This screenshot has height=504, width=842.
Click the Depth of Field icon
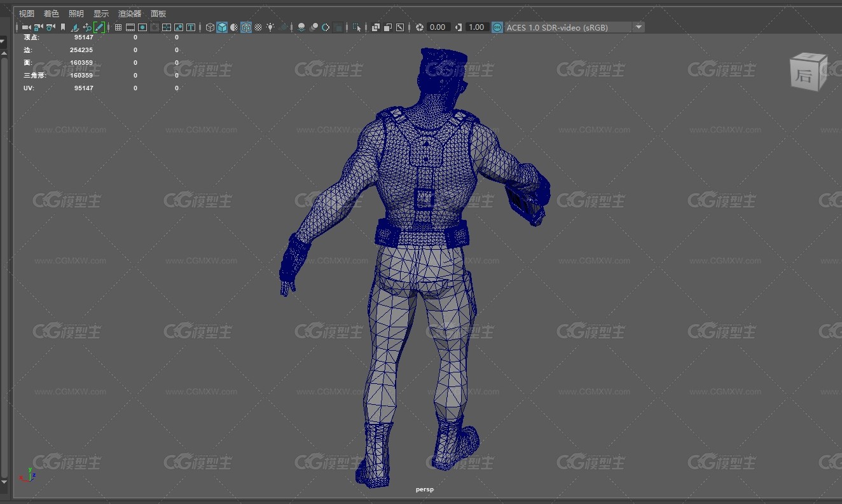338,27
